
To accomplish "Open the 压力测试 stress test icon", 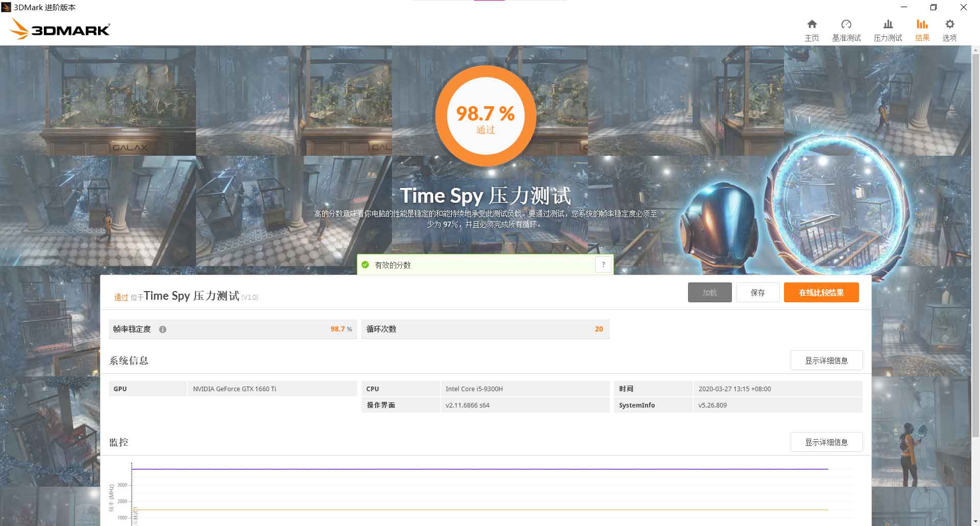I will pyautogui.click(x=888, y=24).
